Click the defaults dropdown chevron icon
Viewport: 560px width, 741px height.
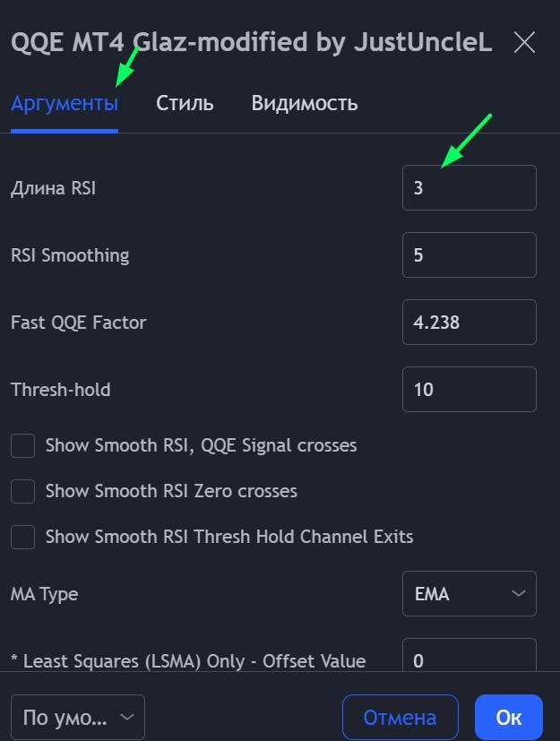click(126, 717)
